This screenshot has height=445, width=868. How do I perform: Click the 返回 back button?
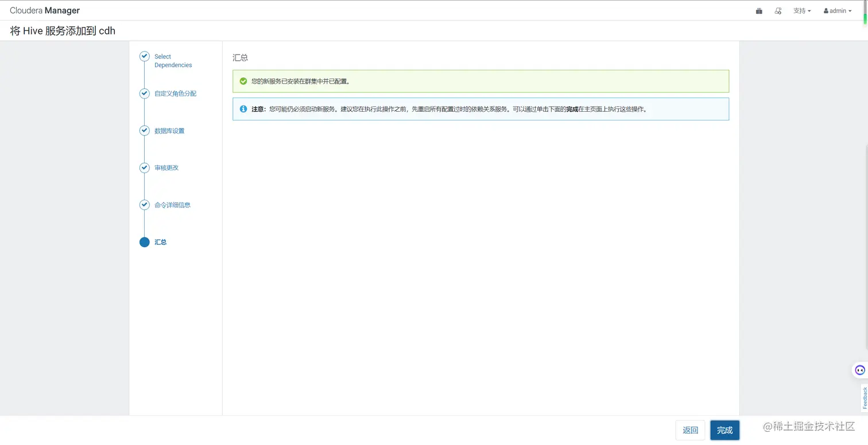tap(690, 430)
